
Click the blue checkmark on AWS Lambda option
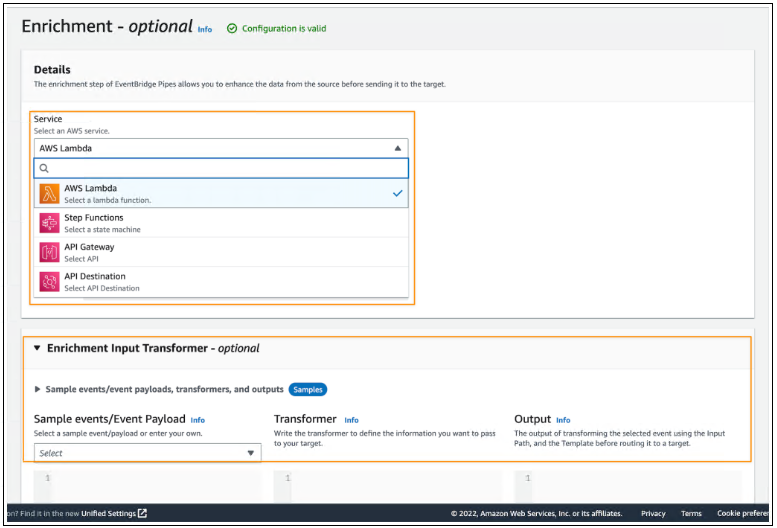point(397,193)
